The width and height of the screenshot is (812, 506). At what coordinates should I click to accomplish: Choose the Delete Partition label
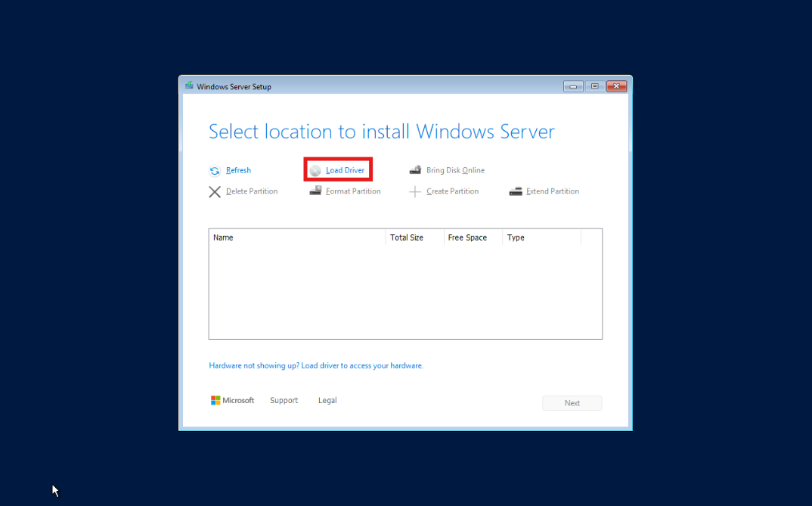252,191
